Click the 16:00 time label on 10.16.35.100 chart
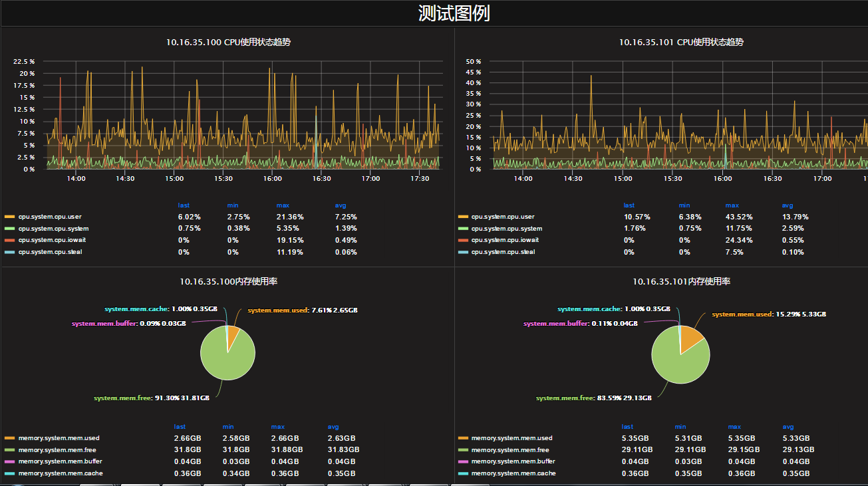This screenshot has width=868, height=486. click(x=273, y=178)
